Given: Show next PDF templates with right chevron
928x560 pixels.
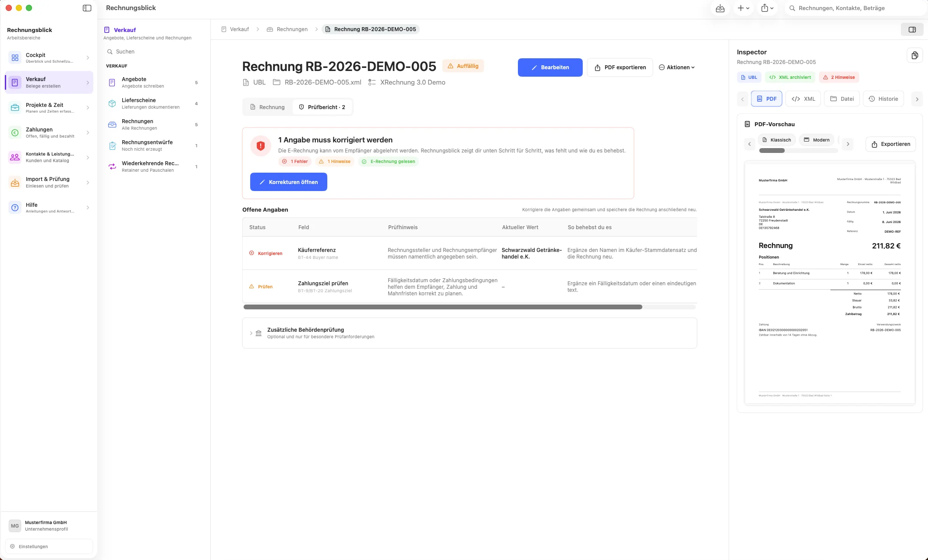Looking at the screenshot, I should (848, 144).
